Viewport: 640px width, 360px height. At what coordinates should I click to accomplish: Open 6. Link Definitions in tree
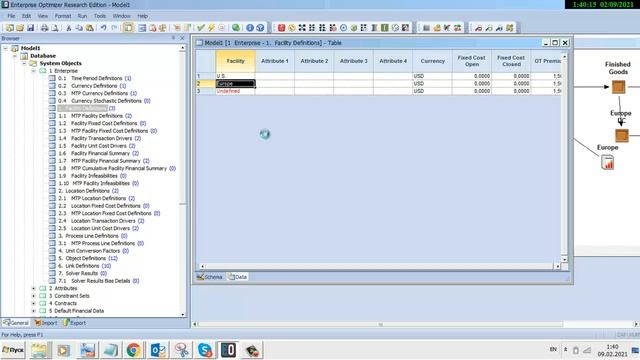pos(84,266)
